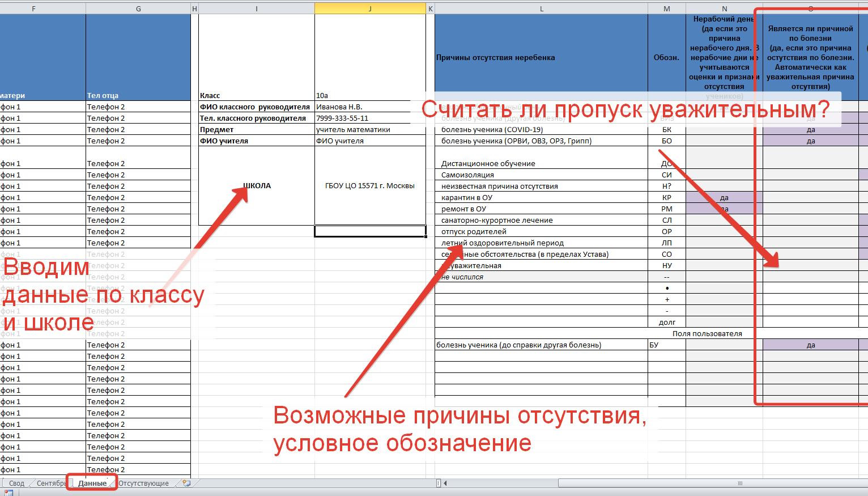Select the учитель математики cell
868x496 pixels.
coord(370,130)
